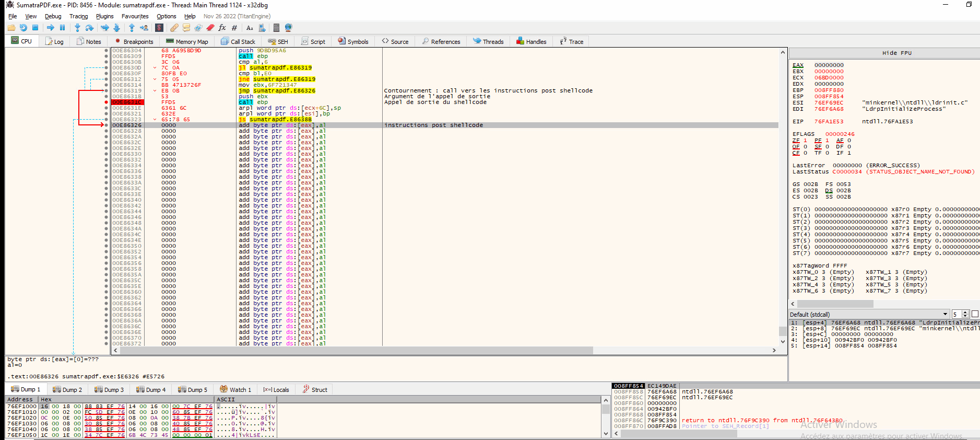Click the Run to user code icon
The width and height of the screenshot is (980, 440).
[x=144, y=28]
